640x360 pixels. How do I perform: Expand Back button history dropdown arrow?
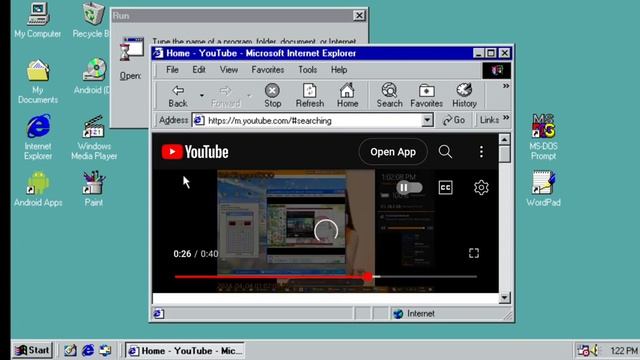pyautogui.click(x=202, y=96)
